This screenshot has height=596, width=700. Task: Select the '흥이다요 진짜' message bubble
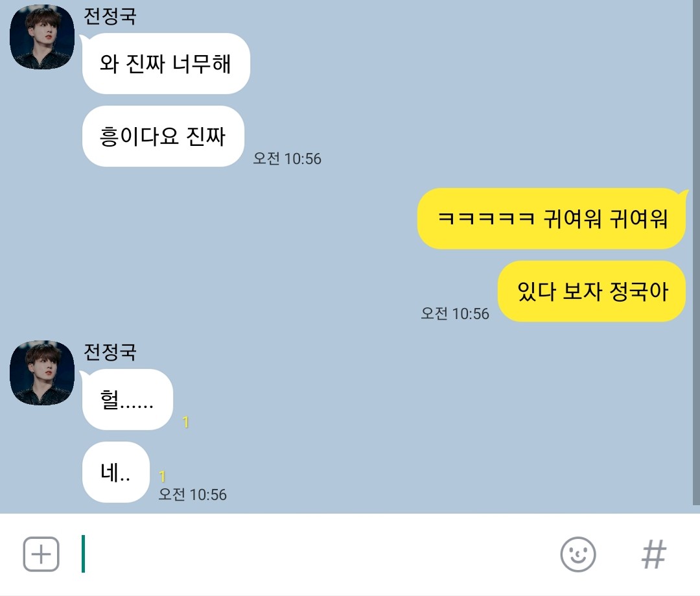click(x=163, y=136)
